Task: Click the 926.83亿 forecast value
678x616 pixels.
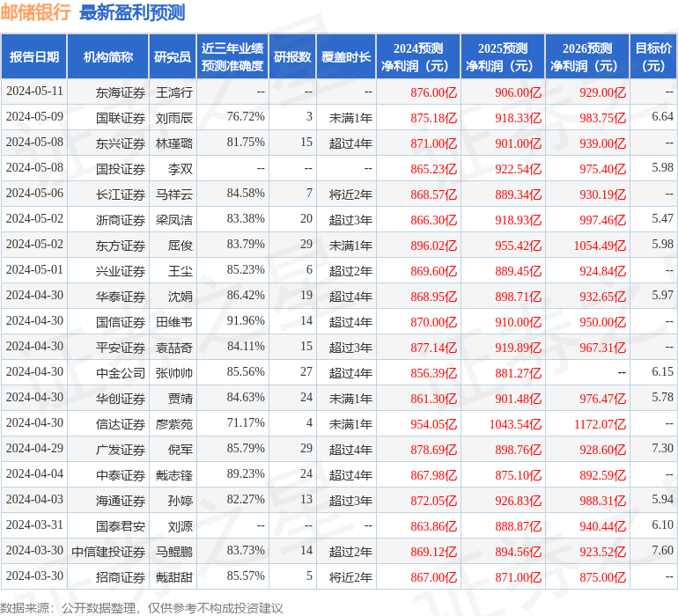Action: (518, 501)
